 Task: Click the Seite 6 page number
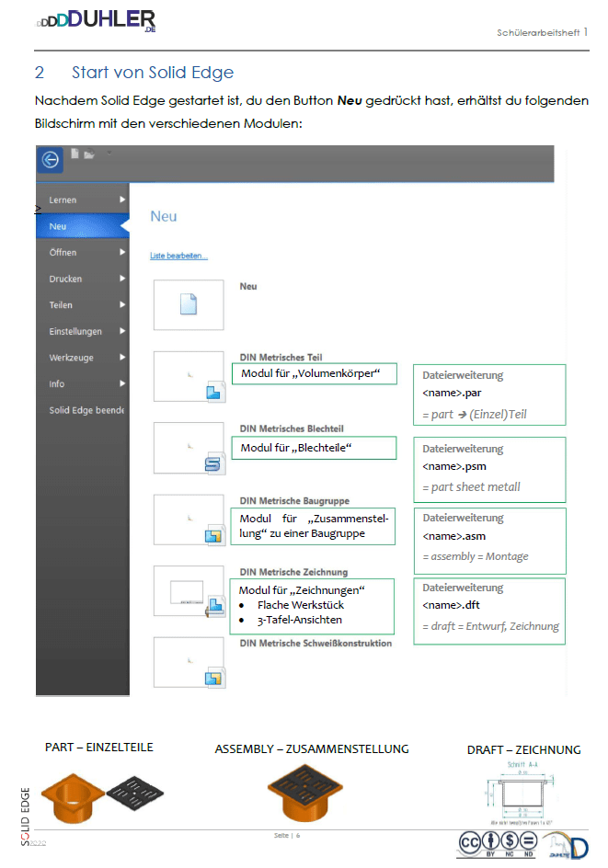(287, 835)
